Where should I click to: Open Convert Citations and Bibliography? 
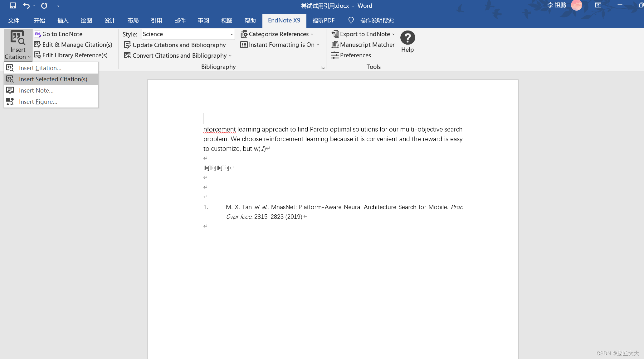click(x=179, y=55)
